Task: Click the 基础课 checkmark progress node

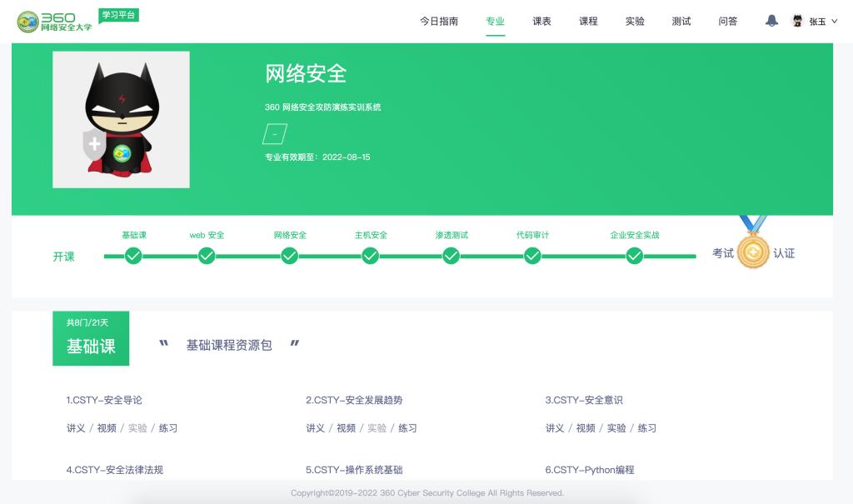Action: tap(133, 257)
